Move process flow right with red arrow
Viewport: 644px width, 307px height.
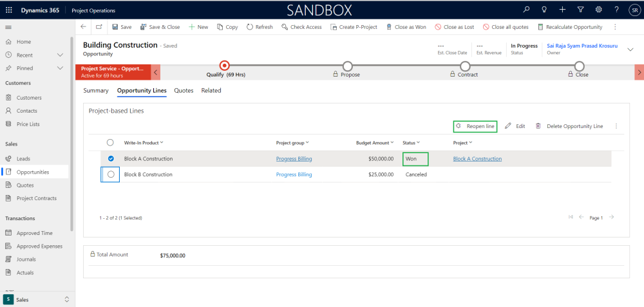pyautogui.click(x=639, y=72)
